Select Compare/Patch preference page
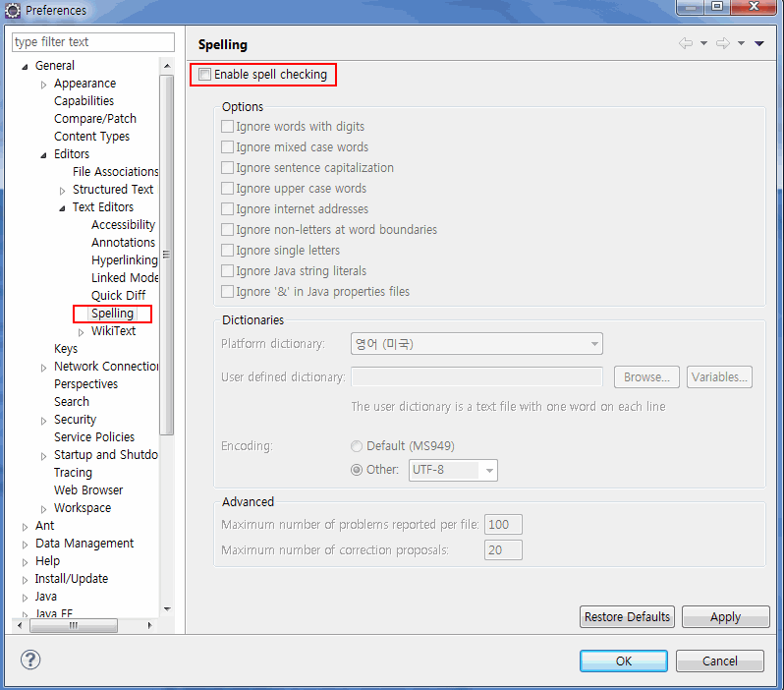Screen dimensions: 784x690 click(x=95, y=119)
